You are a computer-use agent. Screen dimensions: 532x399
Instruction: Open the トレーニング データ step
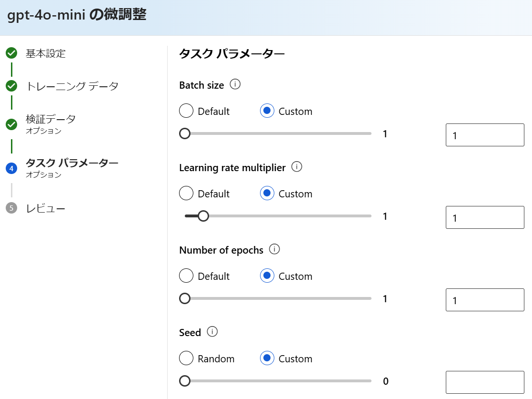pos(72,86)
